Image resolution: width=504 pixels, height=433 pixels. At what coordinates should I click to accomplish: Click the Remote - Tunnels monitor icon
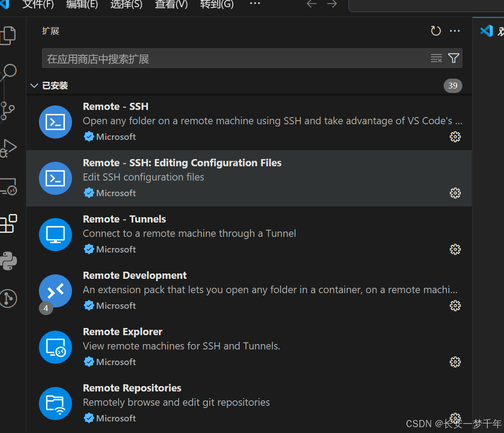55,235
